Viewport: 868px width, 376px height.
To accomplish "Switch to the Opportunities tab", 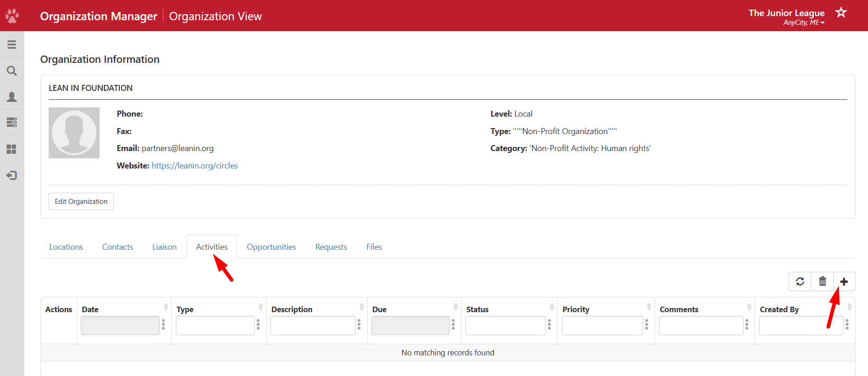I will click(271, 247).
